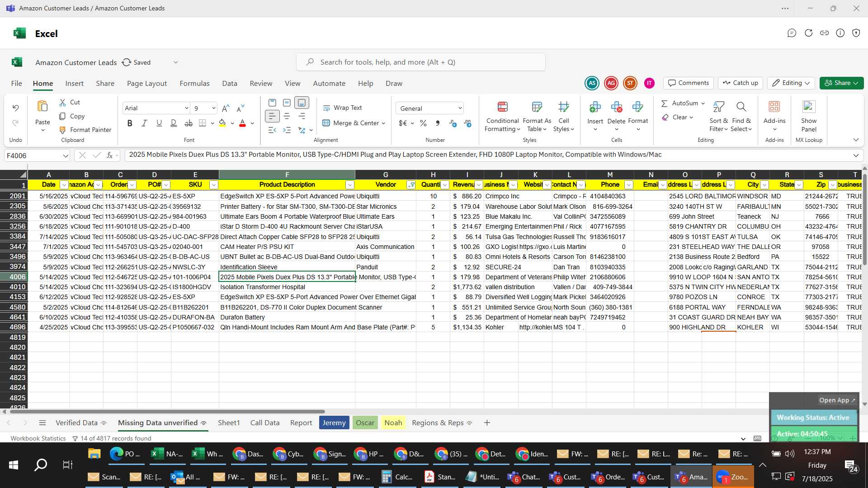The width and height of the screenshot is (868, 488).
Task: Click the horizontal scrollbar thumb
Action: click(x=167, y=412)
